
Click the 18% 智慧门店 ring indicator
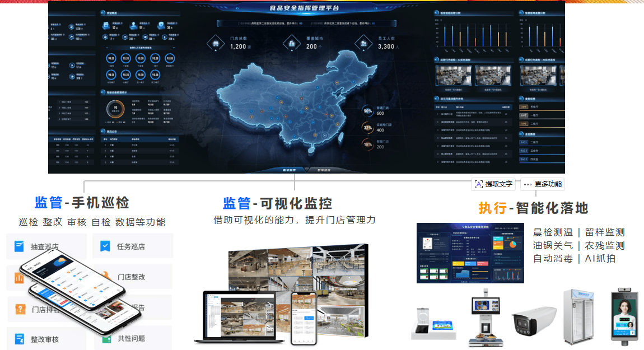[368, 144]
